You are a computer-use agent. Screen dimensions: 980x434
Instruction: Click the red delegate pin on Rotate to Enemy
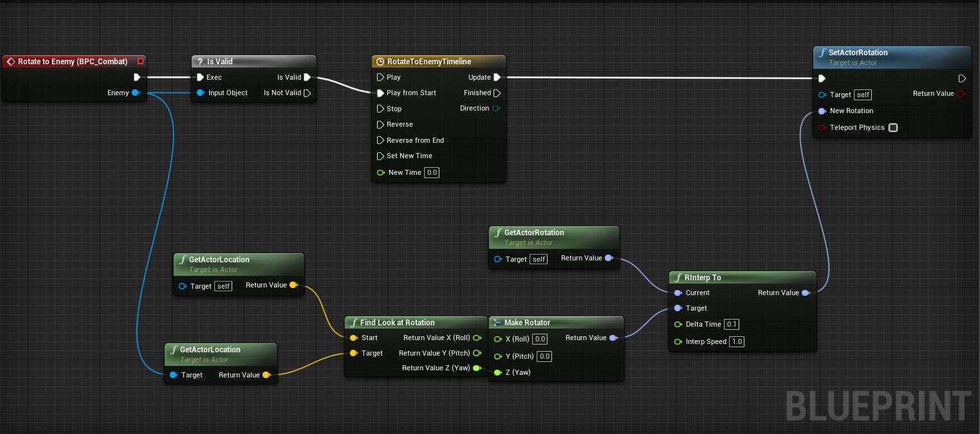coord(140,62)
